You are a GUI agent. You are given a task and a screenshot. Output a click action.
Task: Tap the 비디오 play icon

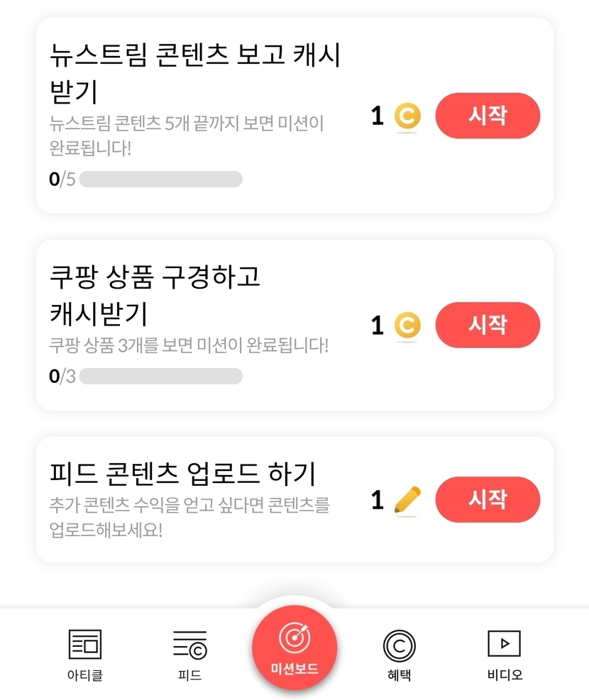(505, 643)
